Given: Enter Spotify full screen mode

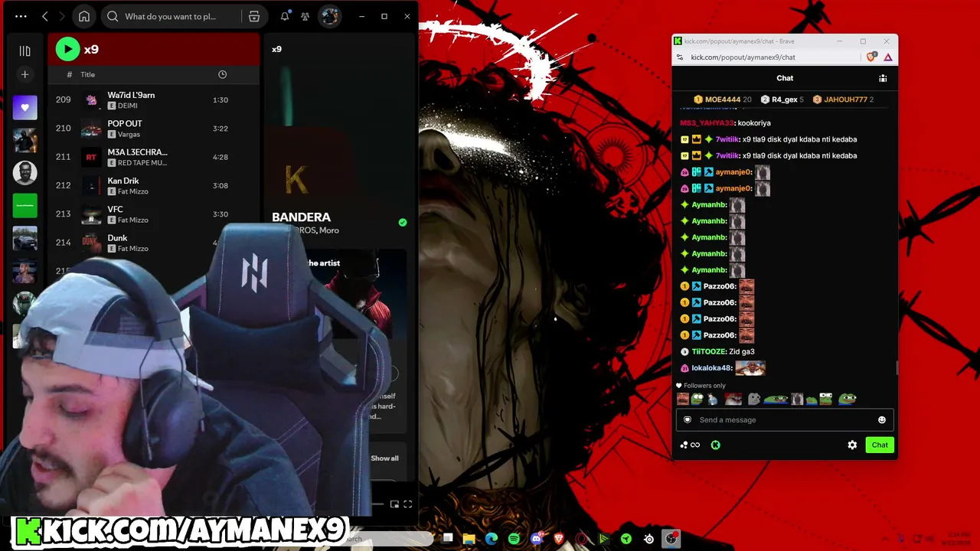Looking at the screenshot, I should pyautogui.click(x=407, y=504).
